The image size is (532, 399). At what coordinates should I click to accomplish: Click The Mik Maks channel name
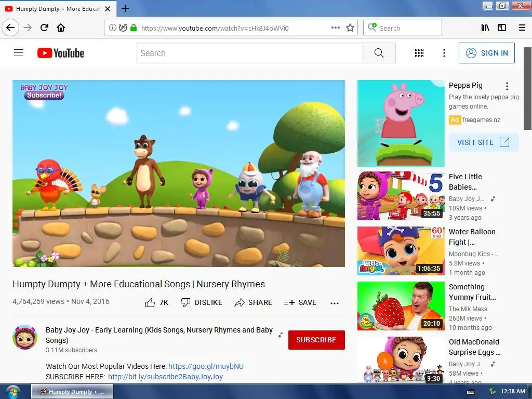point(468,309)
